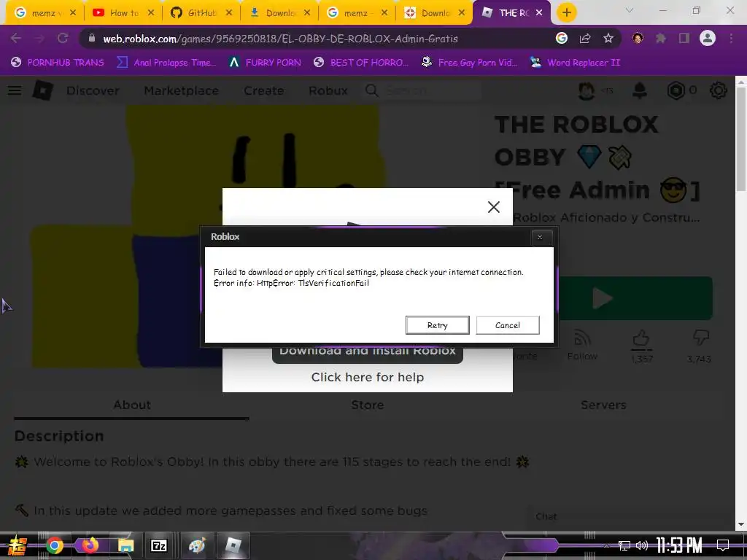747x560 pixels.
Task: Click the Roblox search magnifier icon
Action: (x=371, y=90)
